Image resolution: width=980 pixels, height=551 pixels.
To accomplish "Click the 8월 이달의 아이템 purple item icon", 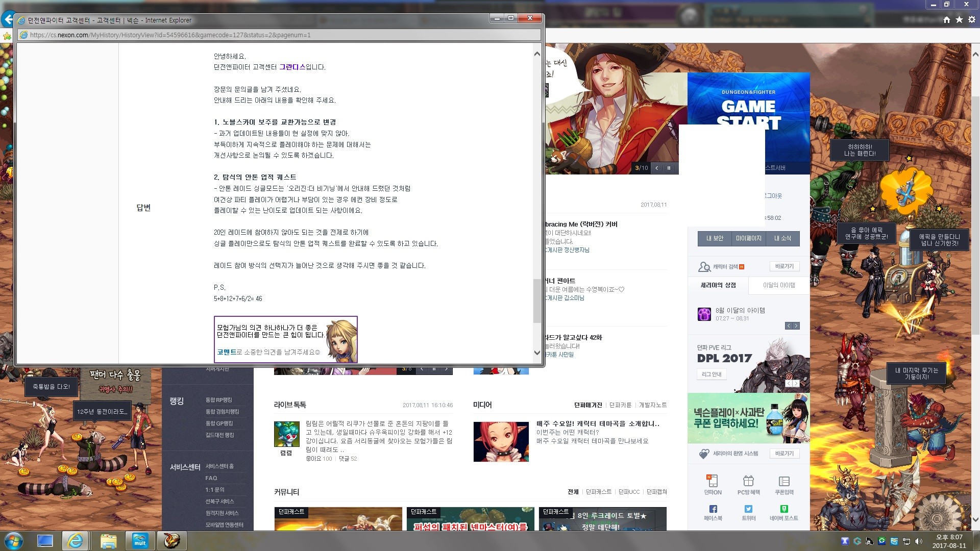I will point(704,314).
